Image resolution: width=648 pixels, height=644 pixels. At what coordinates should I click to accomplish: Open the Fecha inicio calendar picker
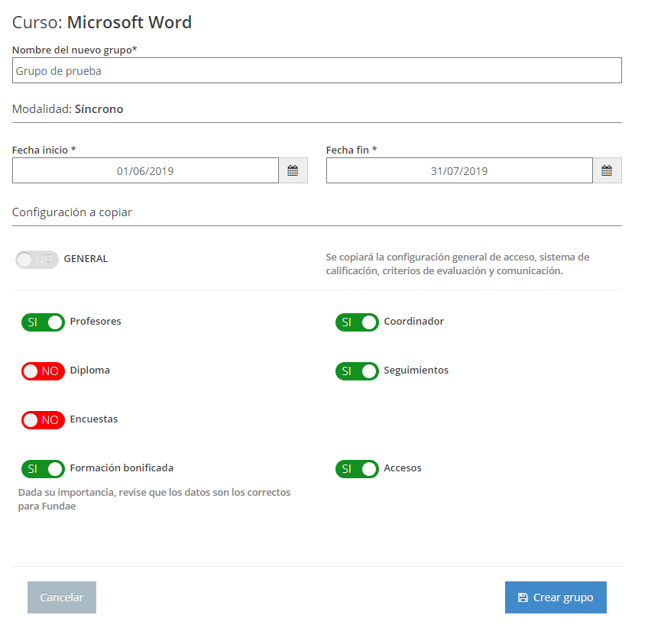coord(293,170)
